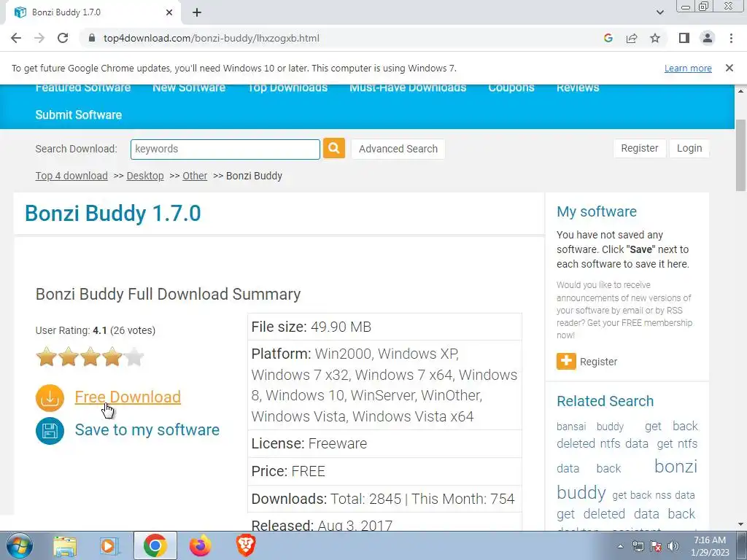Click the Learn more link
This screenshot has height=560, width=747.
tap(688, 68)
